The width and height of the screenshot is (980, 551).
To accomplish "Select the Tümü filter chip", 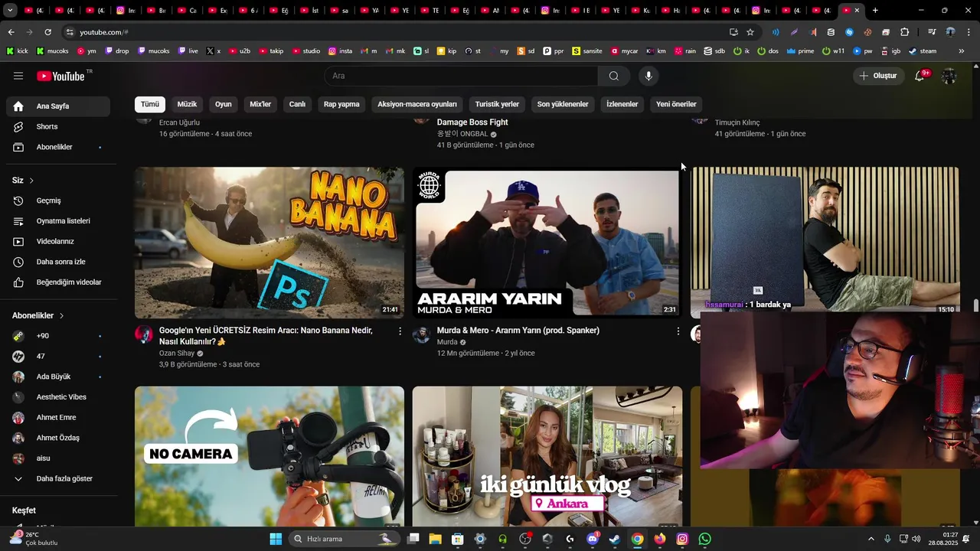I will coord(150,104).
